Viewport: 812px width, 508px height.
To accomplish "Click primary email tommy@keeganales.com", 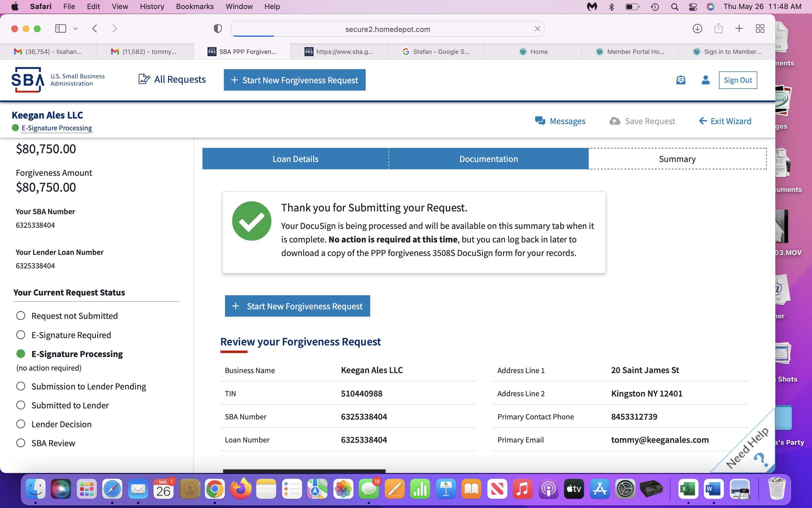I will coord(660,439).
